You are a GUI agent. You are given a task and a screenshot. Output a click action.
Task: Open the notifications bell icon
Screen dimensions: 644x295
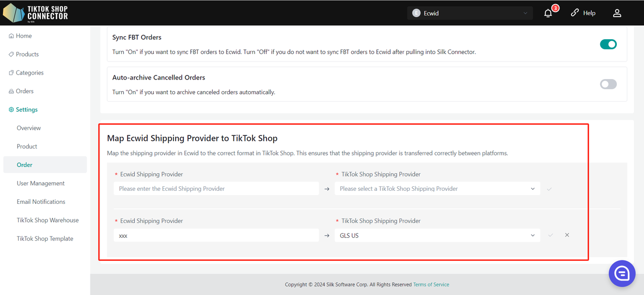tap(548, 13)
